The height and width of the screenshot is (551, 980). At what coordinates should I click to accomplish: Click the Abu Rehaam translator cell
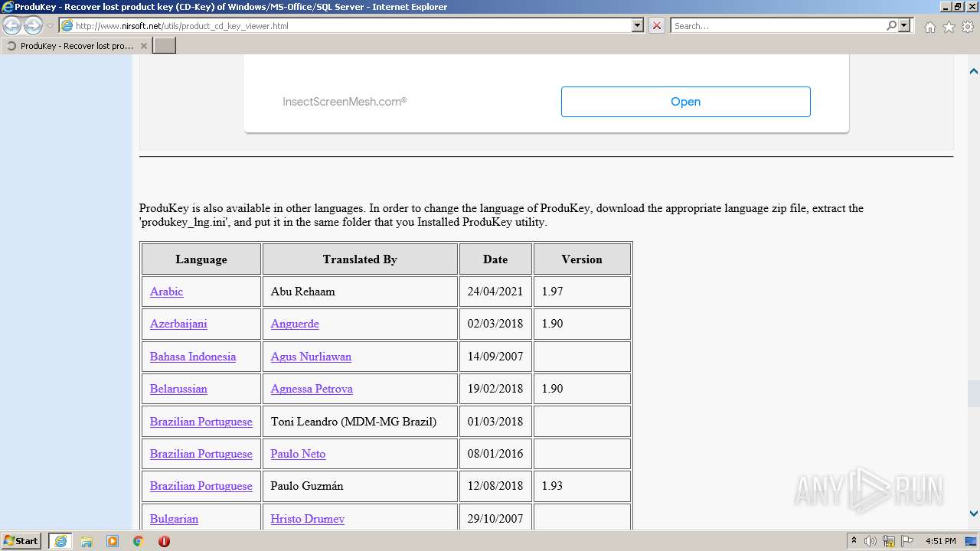pyautogui.click(x=360, y=292)
